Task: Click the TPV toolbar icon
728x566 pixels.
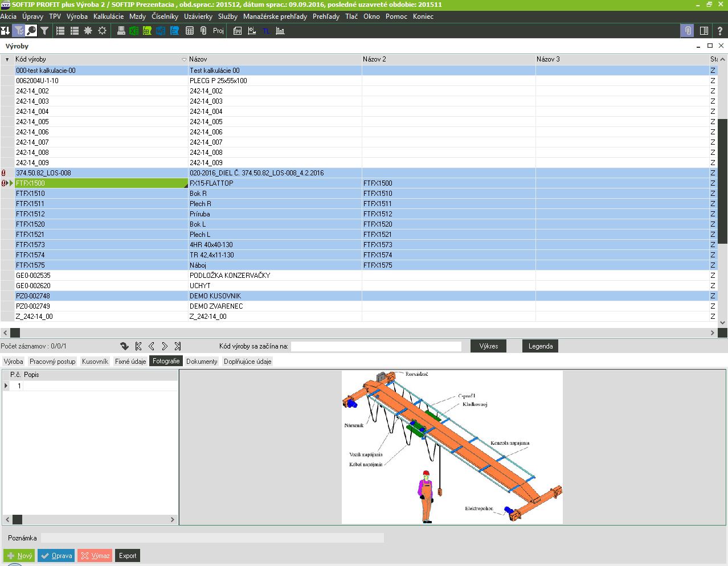Action: point(238,31)
